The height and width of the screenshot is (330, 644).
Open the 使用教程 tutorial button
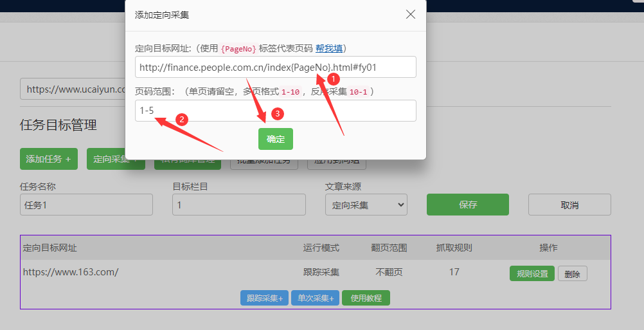click(366, 298)
